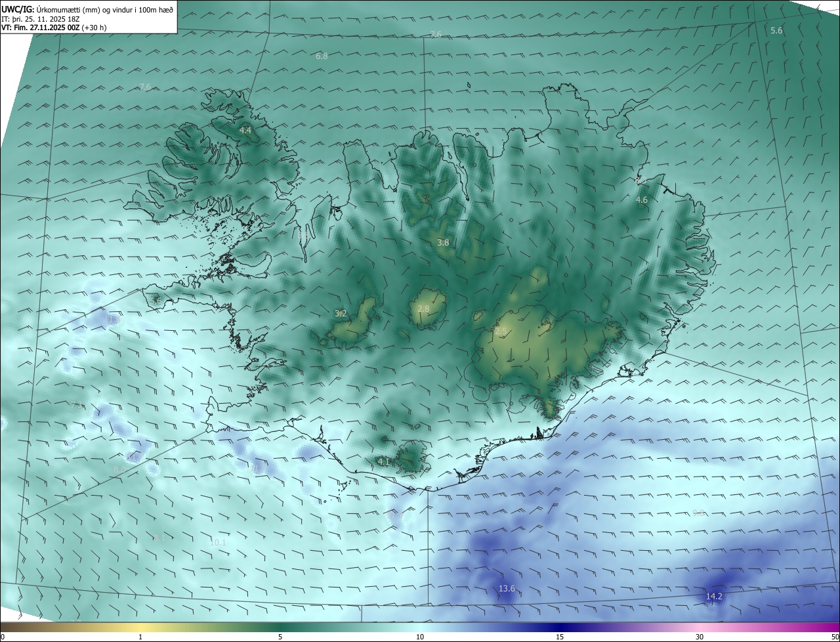Click the 14.2 precipitable water value
This screenshot has height=642, width=840.
714,597
